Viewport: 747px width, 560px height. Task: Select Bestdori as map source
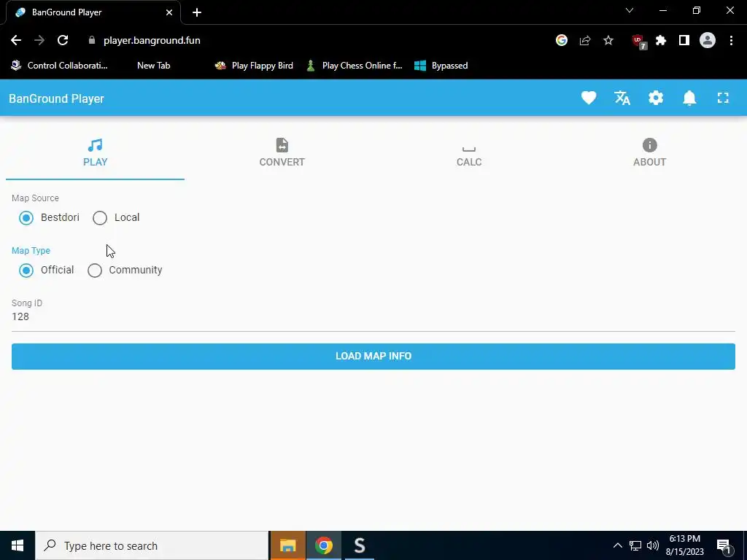26,218
